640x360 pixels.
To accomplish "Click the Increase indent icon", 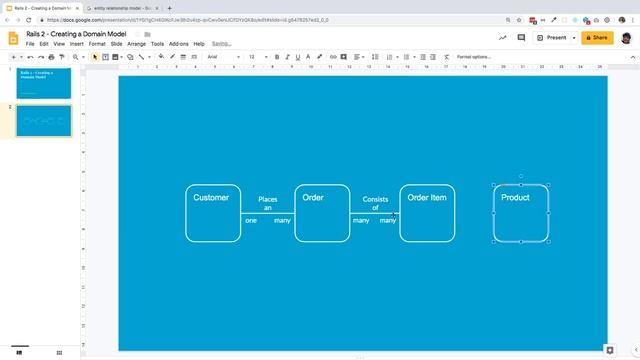I will click(433, 57).
